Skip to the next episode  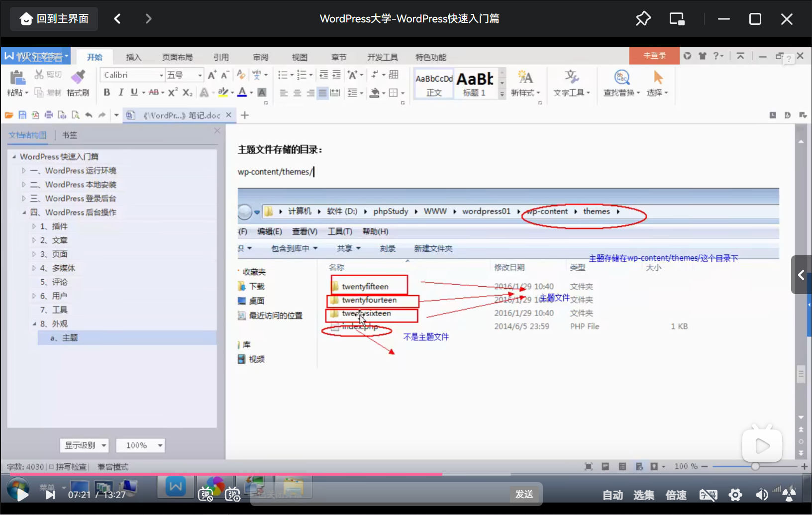(x=50, y=495)
